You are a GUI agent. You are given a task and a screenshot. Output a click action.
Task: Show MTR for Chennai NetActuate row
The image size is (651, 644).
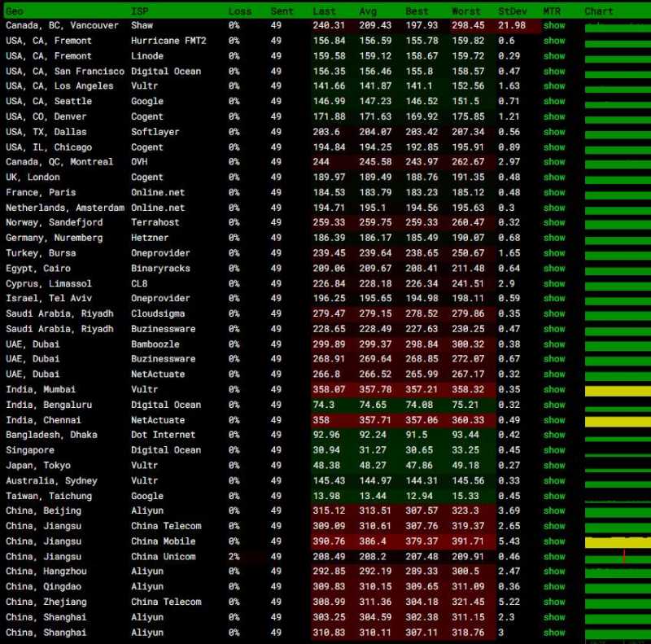[x=554, y=420]
